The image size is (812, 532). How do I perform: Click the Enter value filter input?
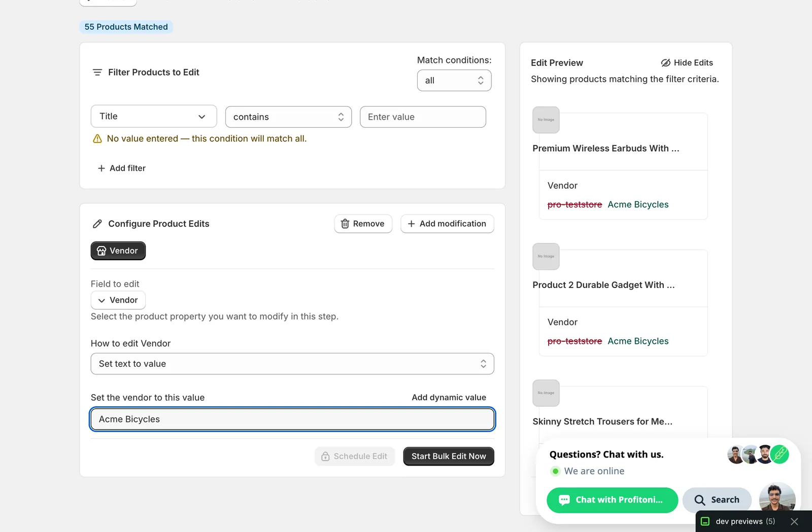pos(423,117)
